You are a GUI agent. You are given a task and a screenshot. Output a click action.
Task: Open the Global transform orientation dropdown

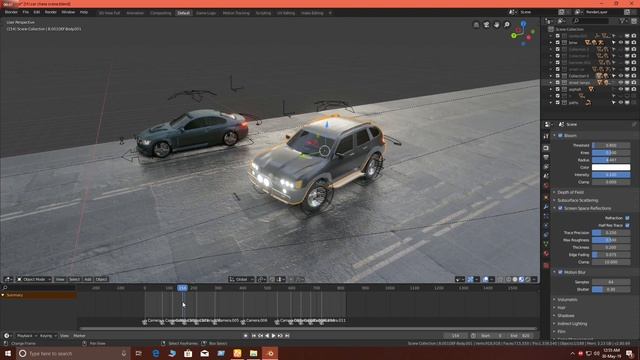click(x=241, y=279)
